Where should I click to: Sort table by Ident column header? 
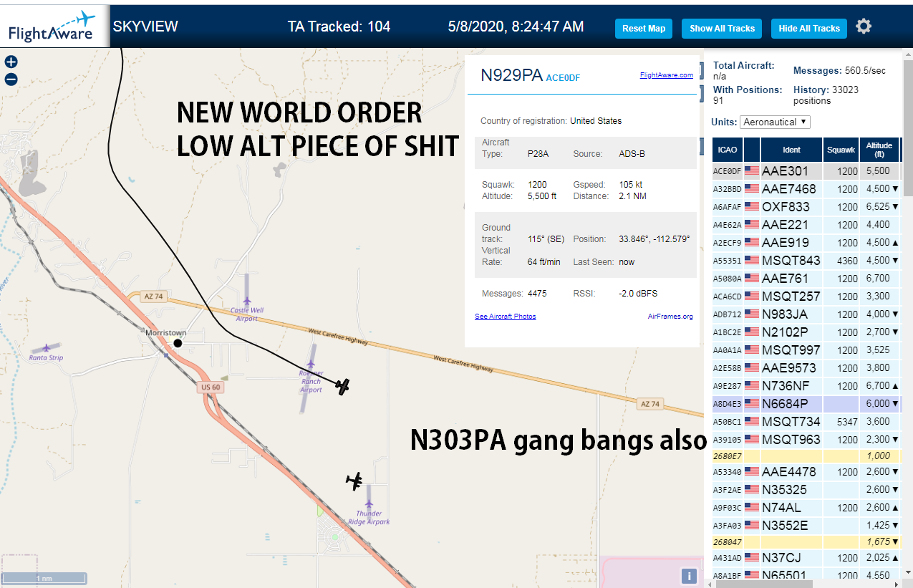point(791,150)
